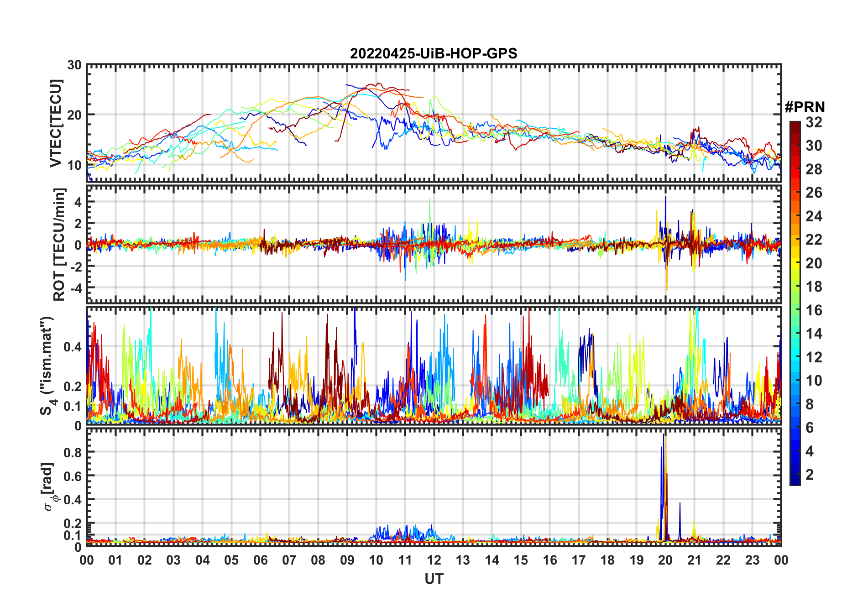Select the 12 hour tick label on x-axis

pyautogui.click(x=434, y=560)
